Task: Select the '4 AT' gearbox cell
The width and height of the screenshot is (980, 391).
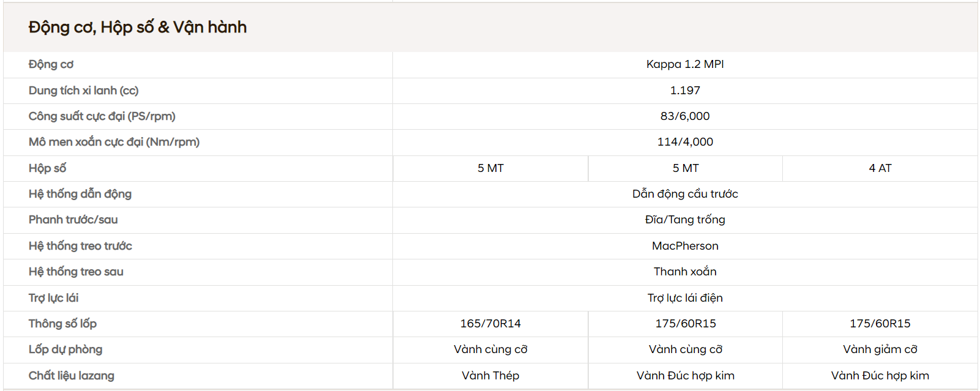Action: [x=880, y=168]
